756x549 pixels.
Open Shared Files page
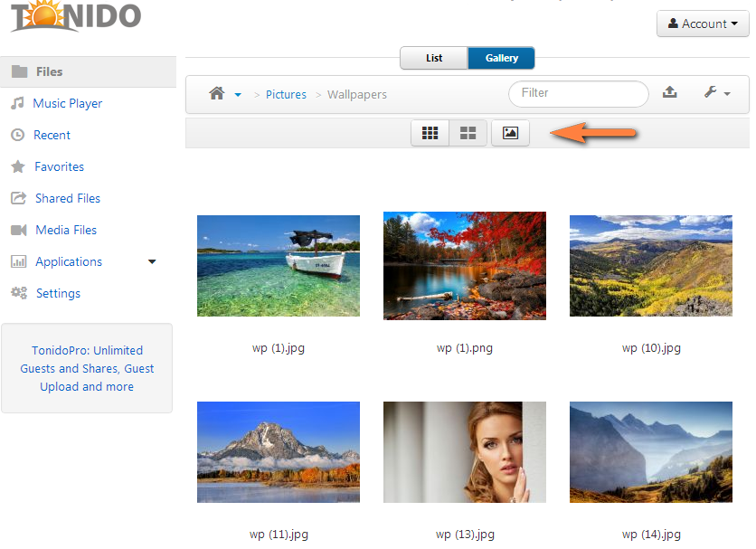[68, 198]
